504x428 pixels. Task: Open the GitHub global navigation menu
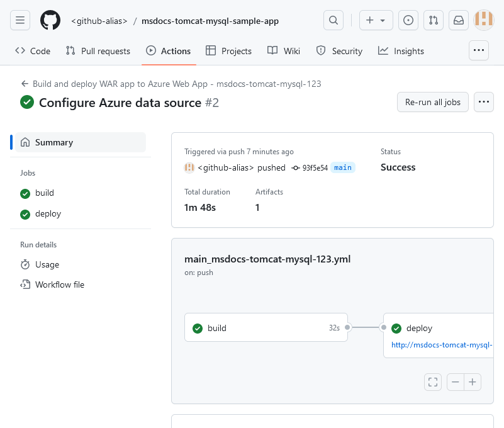click(20, 20)
